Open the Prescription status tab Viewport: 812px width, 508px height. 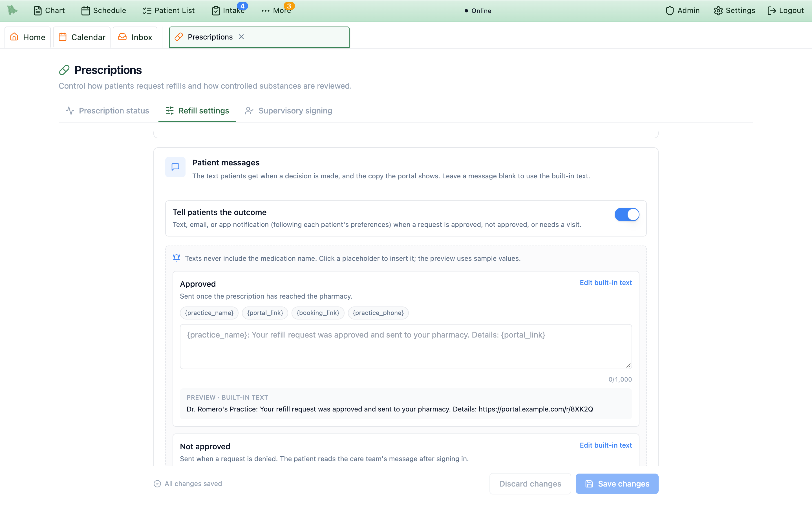tap(107, 111)
